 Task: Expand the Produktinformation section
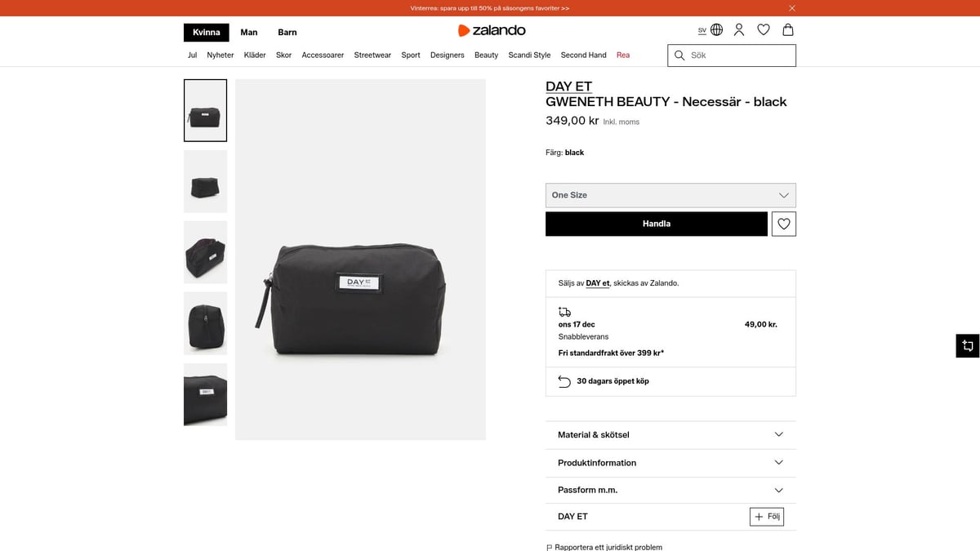[x=670, y=462]
